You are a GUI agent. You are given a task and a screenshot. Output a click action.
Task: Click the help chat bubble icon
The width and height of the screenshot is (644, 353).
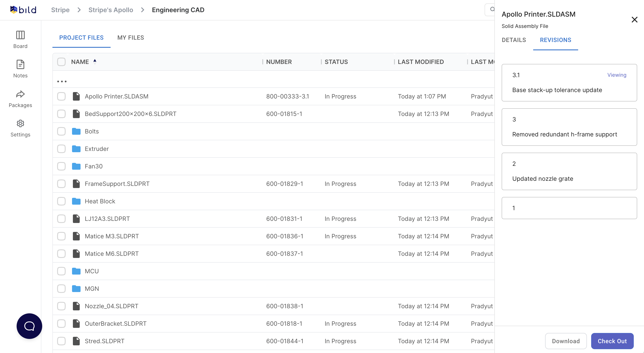coord(29,326)
